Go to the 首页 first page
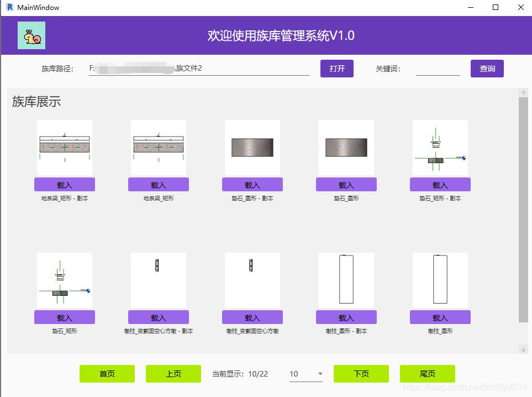The width and height of the screenshot is (532, 397). pos(107,374)
